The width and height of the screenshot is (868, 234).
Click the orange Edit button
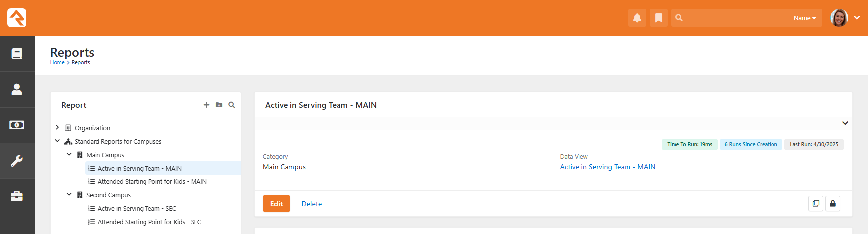[277, 204]
